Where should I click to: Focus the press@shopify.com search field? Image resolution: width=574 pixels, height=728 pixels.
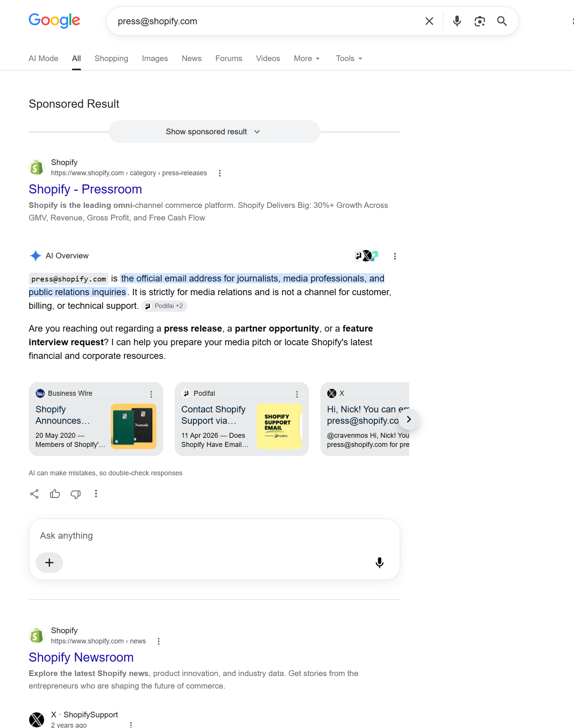[266, 21]
